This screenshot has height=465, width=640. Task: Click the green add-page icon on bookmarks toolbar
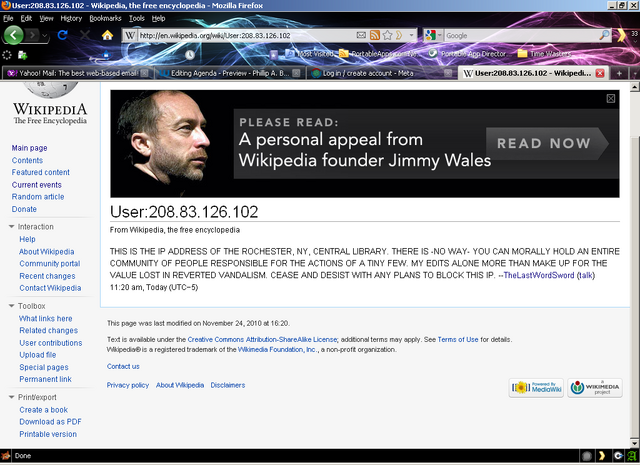pyautogui.click(x=22, y=55)
